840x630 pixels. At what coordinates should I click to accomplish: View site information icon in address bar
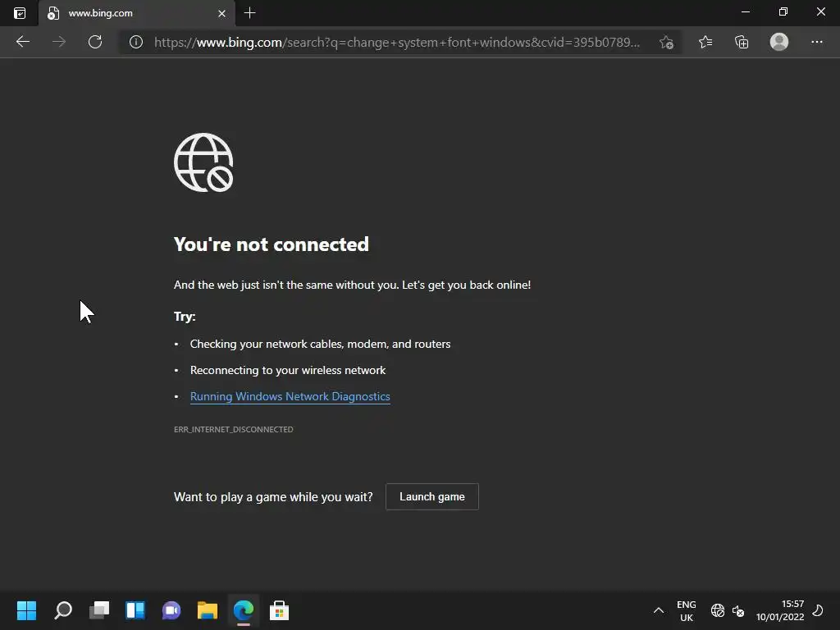pos(136,42)
